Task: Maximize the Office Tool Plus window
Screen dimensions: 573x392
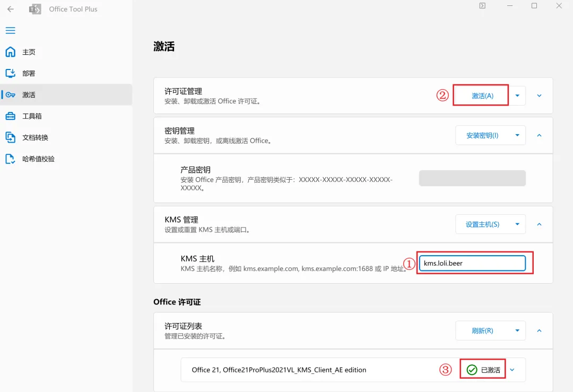Action: coord(534,5)
